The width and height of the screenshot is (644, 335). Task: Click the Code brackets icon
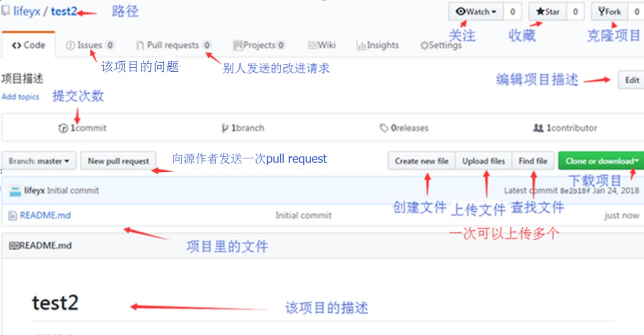[x=16, y=45]
